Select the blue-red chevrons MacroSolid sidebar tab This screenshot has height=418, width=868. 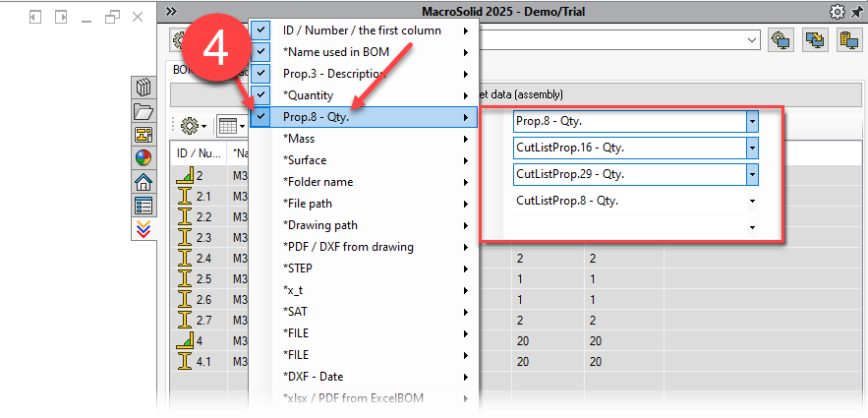(144, 228)
